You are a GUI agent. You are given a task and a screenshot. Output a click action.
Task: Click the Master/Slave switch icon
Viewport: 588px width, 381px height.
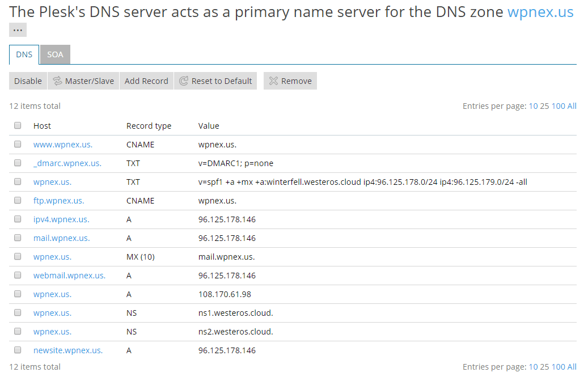tap(57, 81)
